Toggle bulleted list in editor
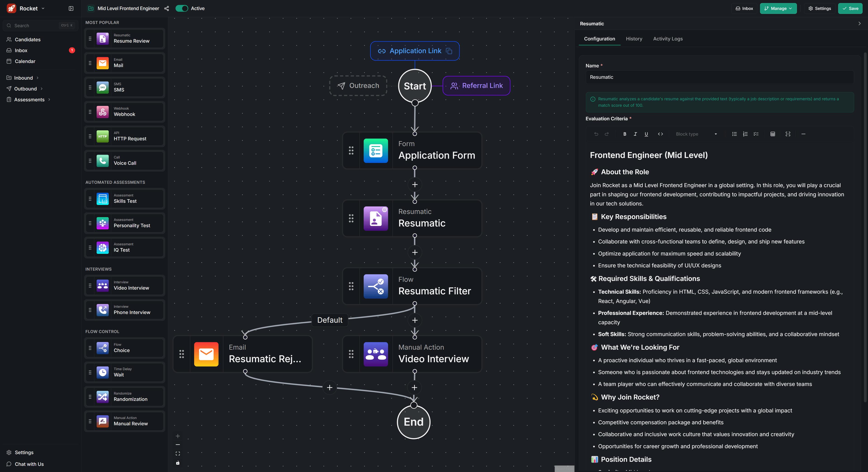868x472 pixels. (x=735, y=134)
